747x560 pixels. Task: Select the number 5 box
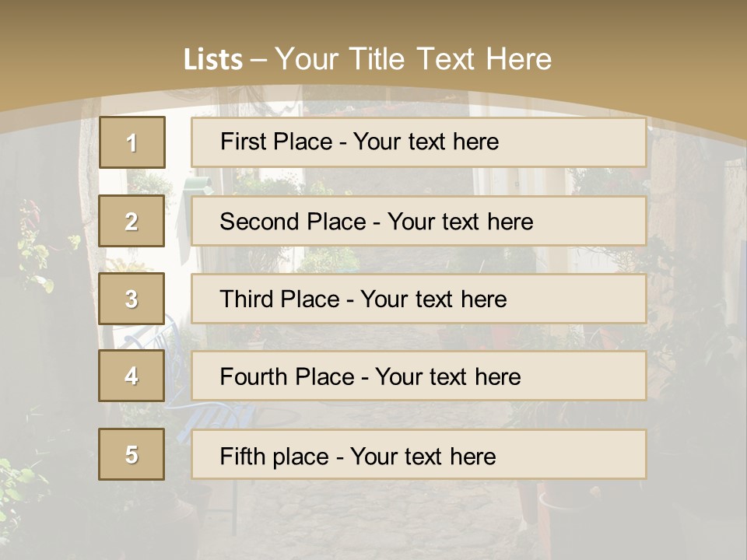coord(132,454)
